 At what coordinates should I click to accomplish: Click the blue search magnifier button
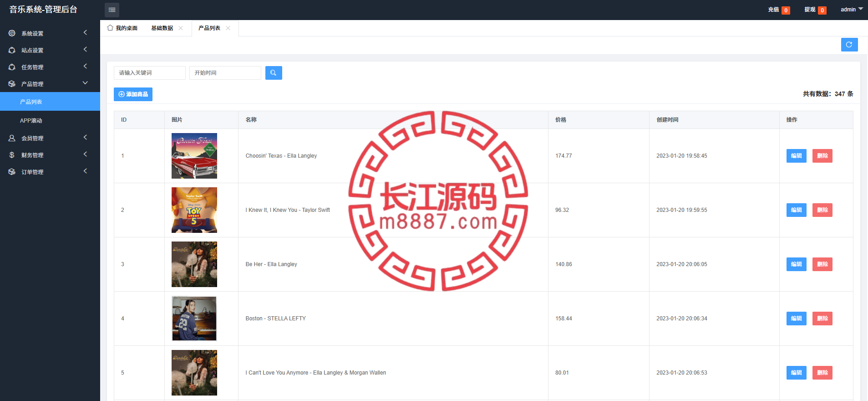coord(274,73)
